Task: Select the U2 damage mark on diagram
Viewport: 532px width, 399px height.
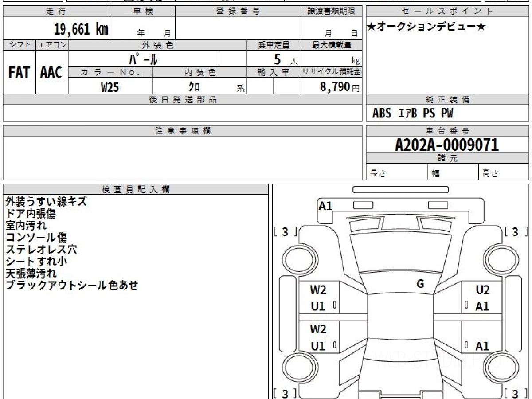Action: 482,290
